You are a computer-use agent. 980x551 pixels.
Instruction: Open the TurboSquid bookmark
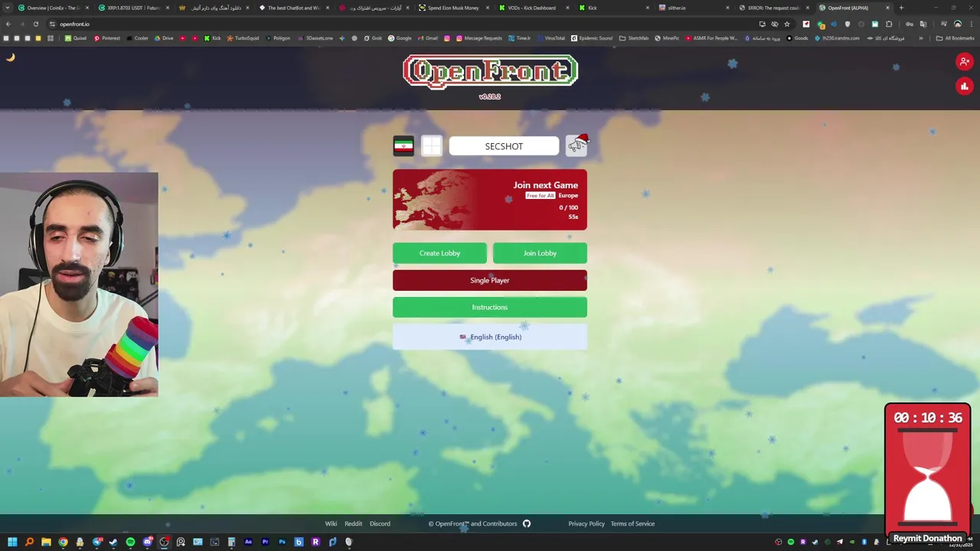coord(243,37)
